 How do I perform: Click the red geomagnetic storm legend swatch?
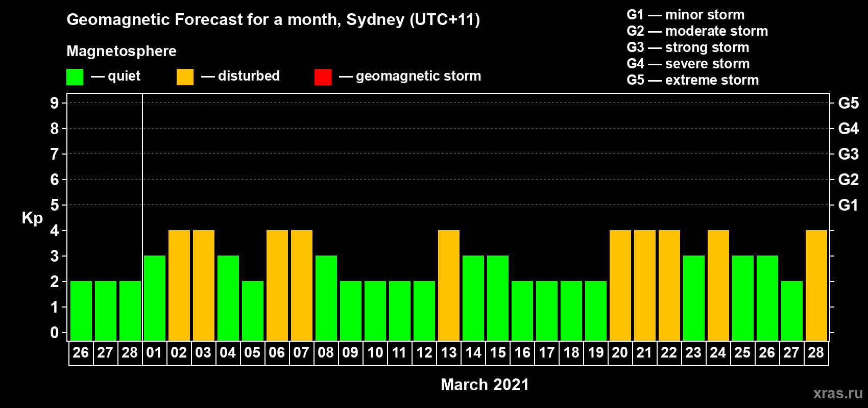(323, 77)
